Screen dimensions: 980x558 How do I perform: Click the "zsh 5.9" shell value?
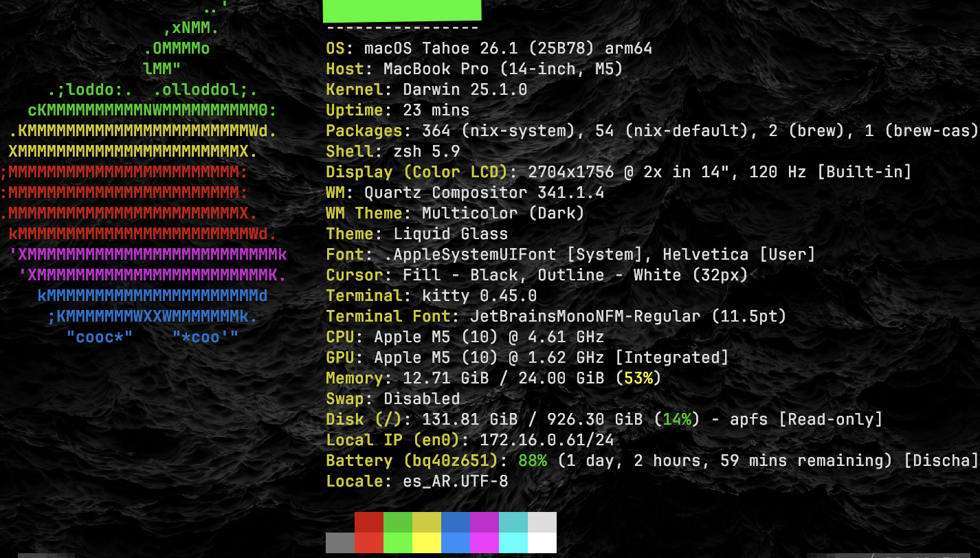pos(427,151)
